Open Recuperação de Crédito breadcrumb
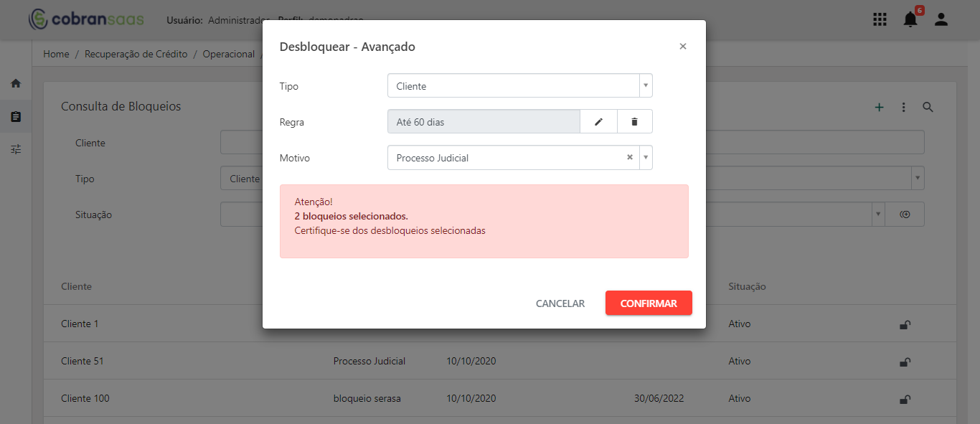 pyautogui.click(x=136, y=54)
